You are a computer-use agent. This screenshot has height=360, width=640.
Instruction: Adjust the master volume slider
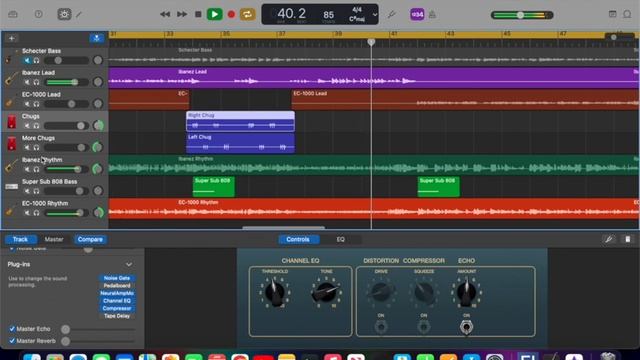[522, 15]
